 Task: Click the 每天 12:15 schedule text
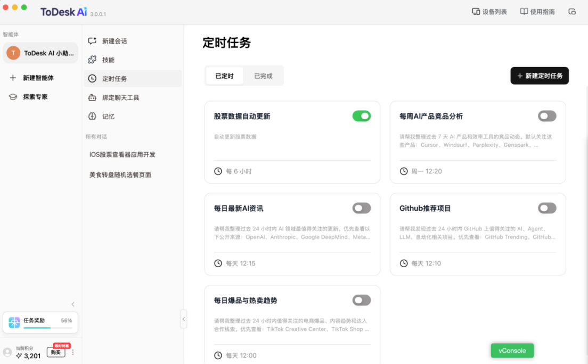click(240, 263)
